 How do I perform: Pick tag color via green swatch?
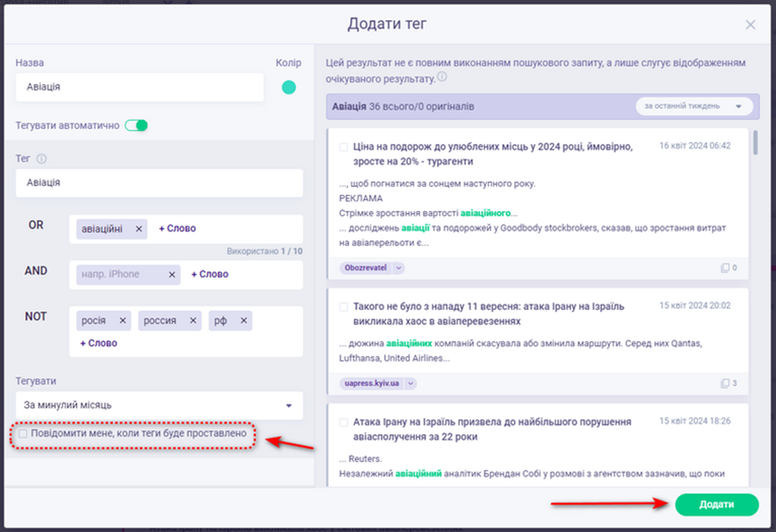click(288, 88)
